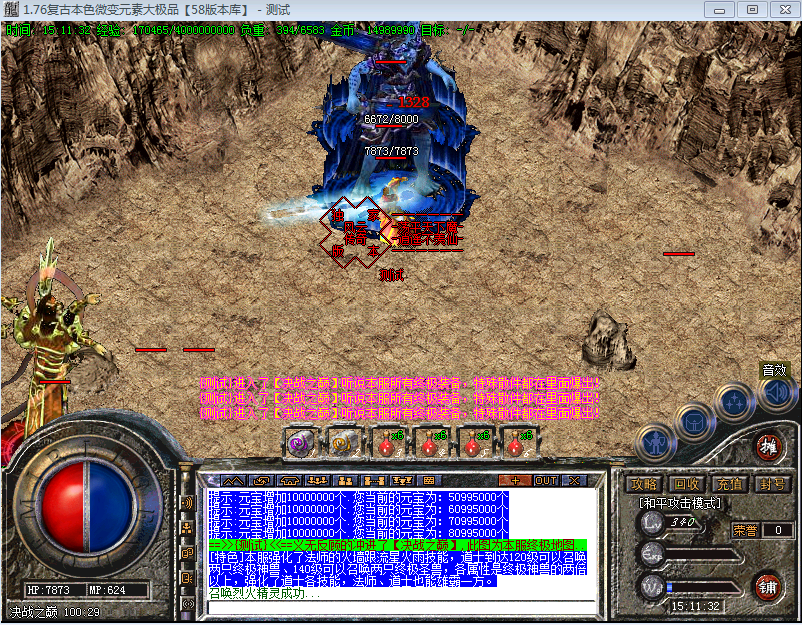802x625 pixels.
Task: Open the 攻略 guide tab
Action: point(643,484)
